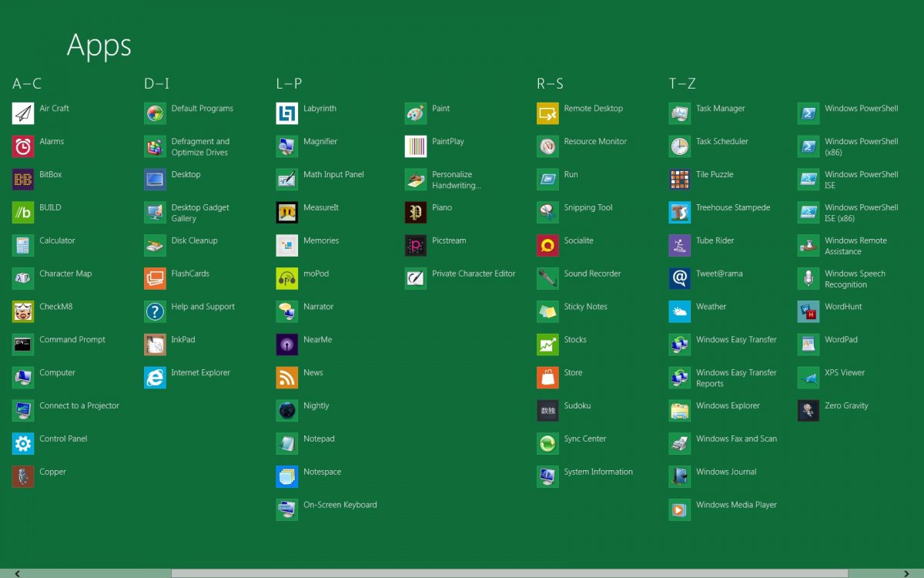Launch the Weather icon
This screenshot has width=924, height=578.
point(680,311)
